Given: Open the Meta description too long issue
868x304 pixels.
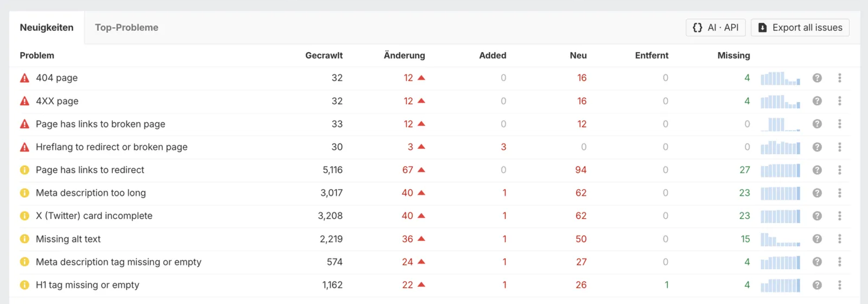Looking at the screenshot, I should pos(91,193).
